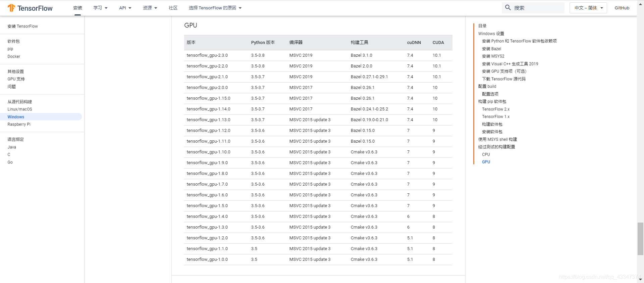Expand 选择 TensorFlow 的原因 menu
The width and height of the screenshot is (644, 283).
click(x=215, y=8)
